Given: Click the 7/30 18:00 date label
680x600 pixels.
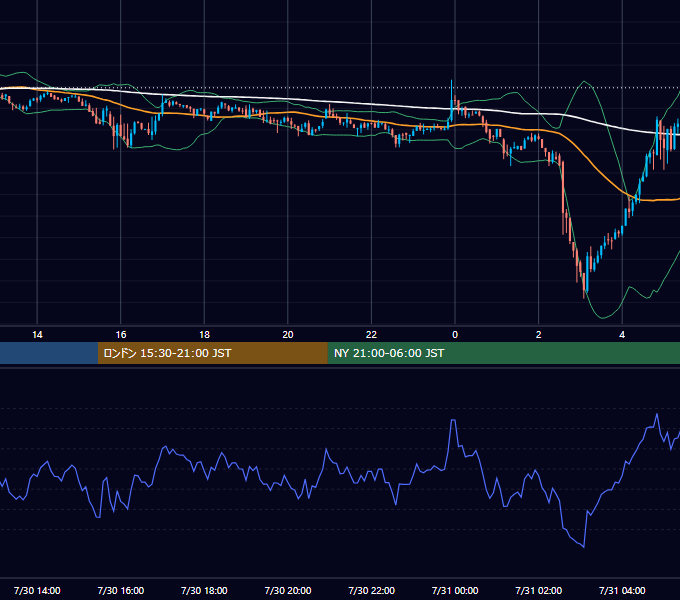Looking at the screenshot, I should coord(204,590).
